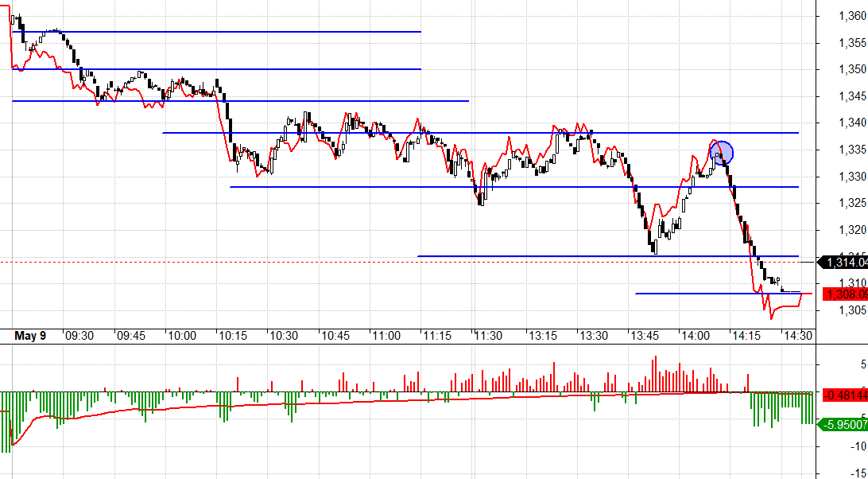Select the green -5.95007 indicator value label
The height and width of the screenshot is (479, 868).
tap(845, 425)
